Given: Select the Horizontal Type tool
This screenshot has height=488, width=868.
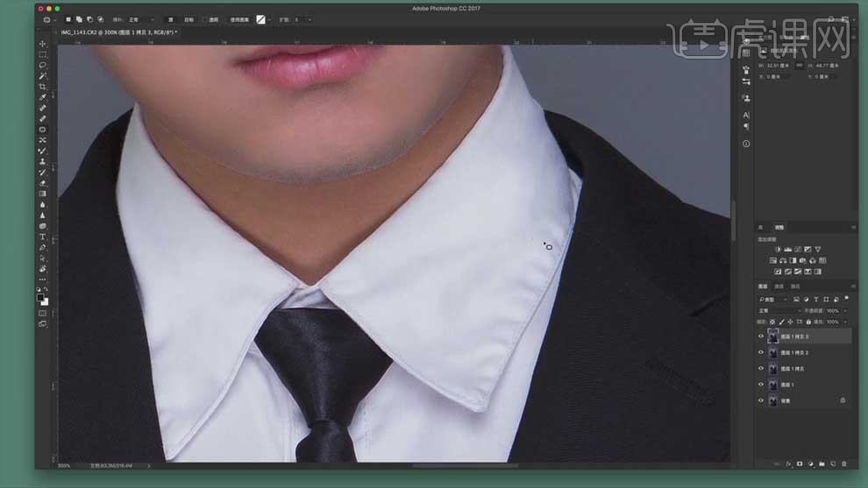Looking at the screenshot, I should [43, 237].
